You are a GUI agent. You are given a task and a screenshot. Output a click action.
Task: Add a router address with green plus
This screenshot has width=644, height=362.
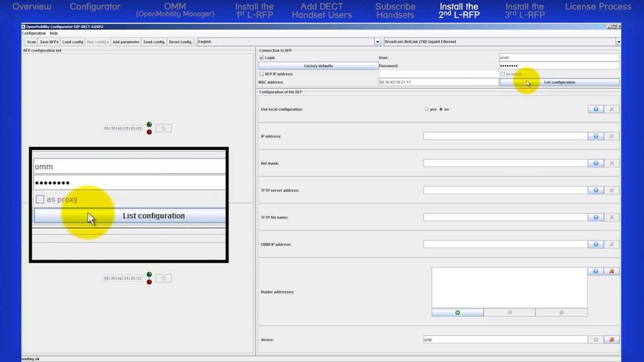(457, 313)
